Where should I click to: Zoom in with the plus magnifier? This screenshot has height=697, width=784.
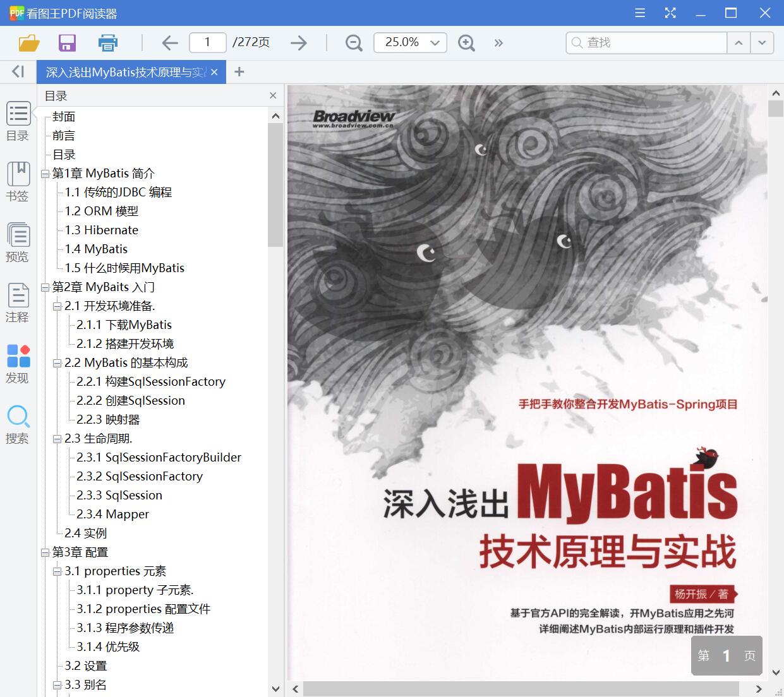click(x=466, y=43)
